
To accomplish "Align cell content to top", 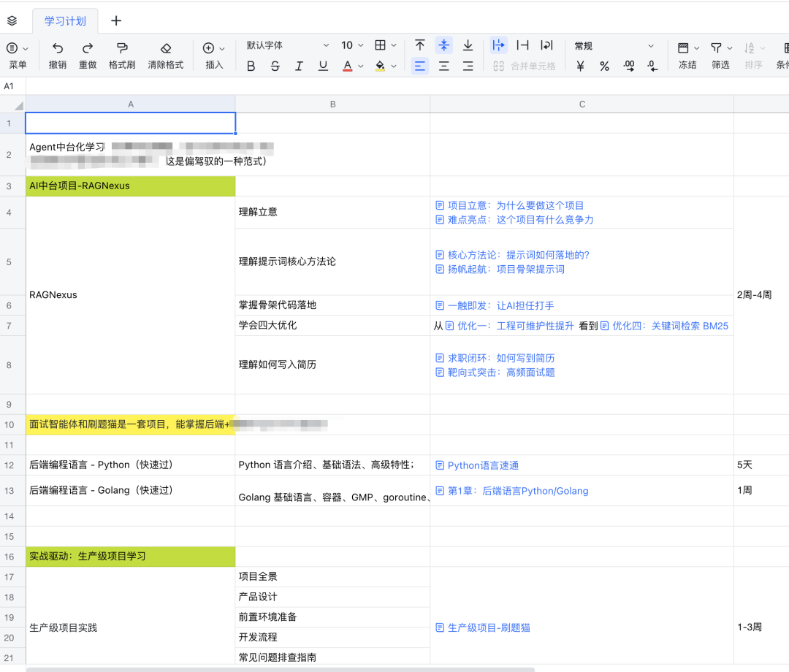I will pyautogui.click(x=419, y=45).
